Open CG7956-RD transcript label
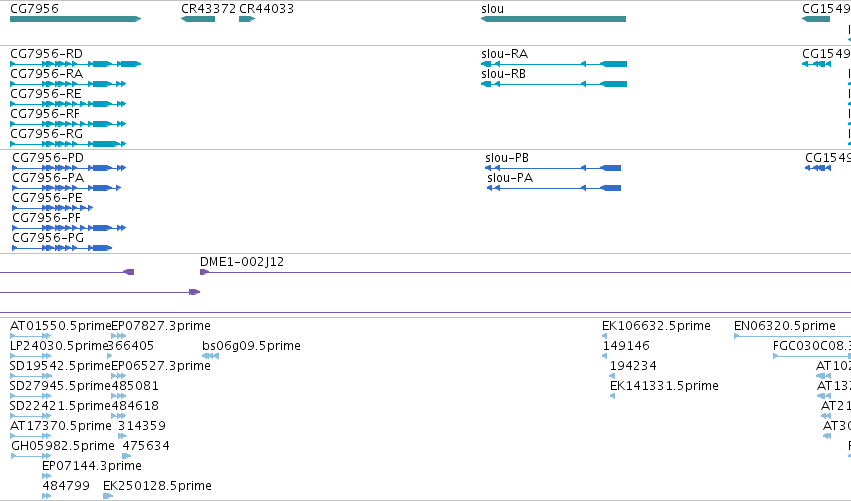851x501 pixels. coord(47,54)
